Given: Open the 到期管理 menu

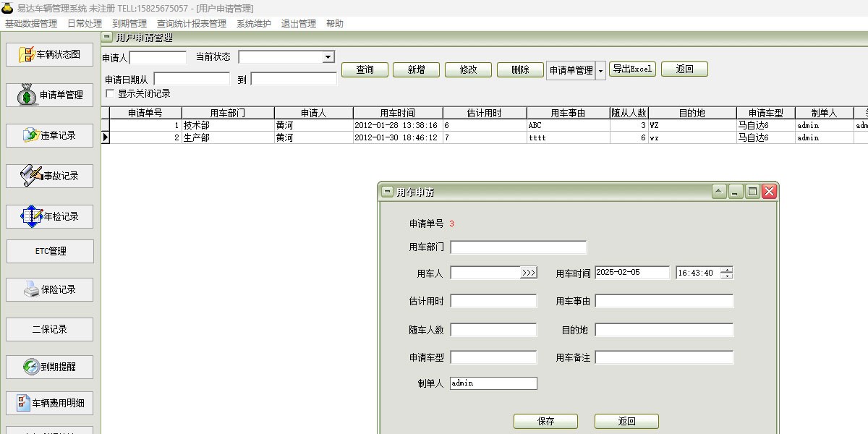Looking at the screenshot, I should [x=129, y=24].
